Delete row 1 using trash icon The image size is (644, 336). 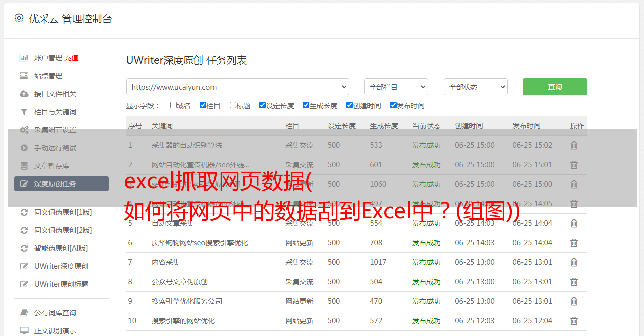tap(574, 145)
